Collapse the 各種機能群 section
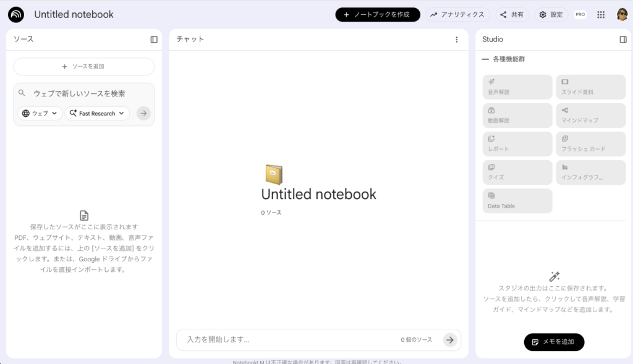 (x=485, y=59)
